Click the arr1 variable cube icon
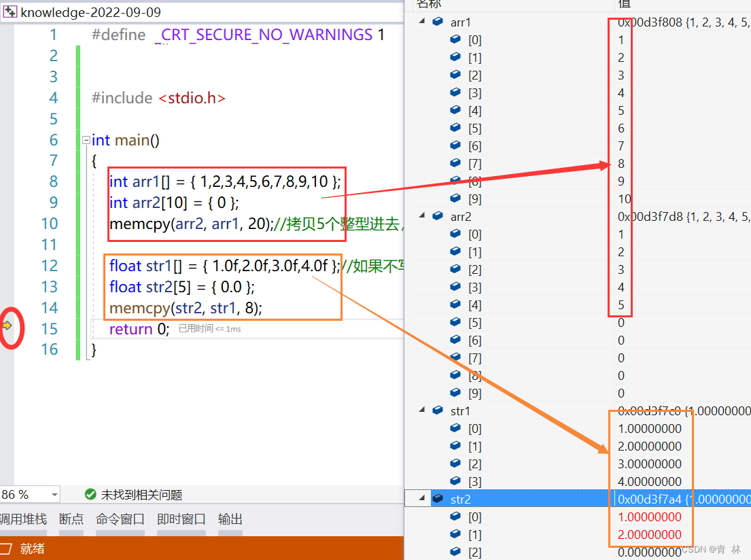This screenshot has height=560, width=751. click(x=438, y=22)
